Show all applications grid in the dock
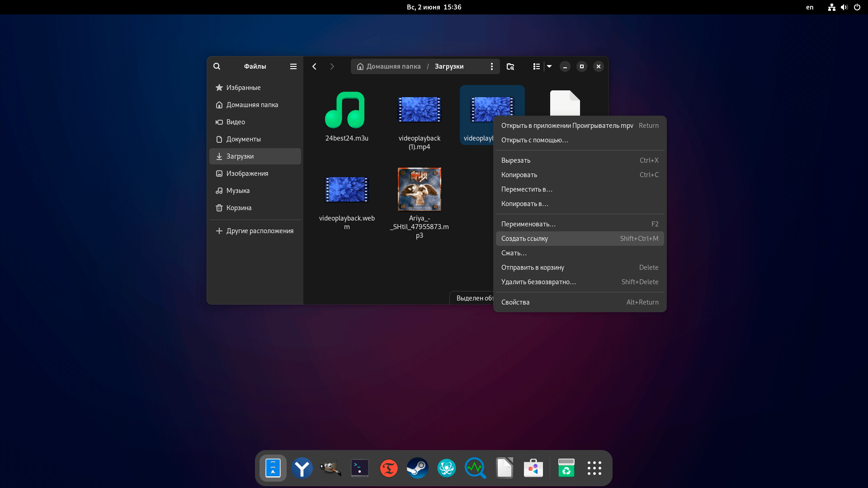868x488 pixels. [x=594, y=468]
